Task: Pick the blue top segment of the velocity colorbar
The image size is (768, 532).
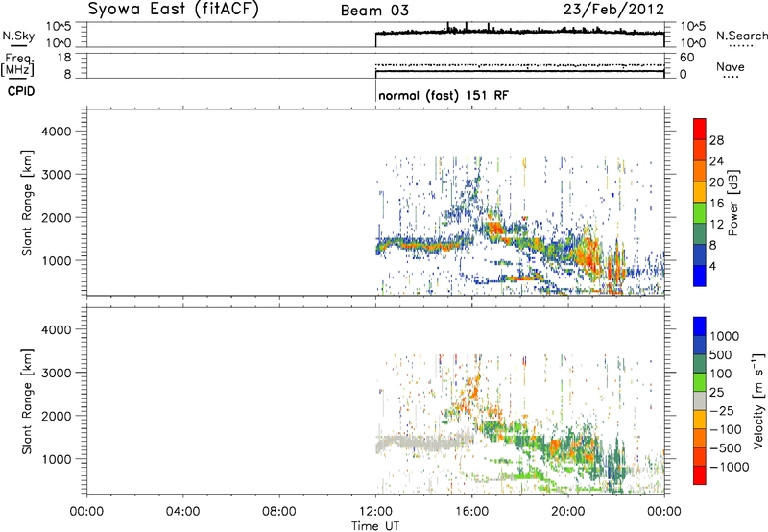Action: pyautogui.click(x=700, y=326)
